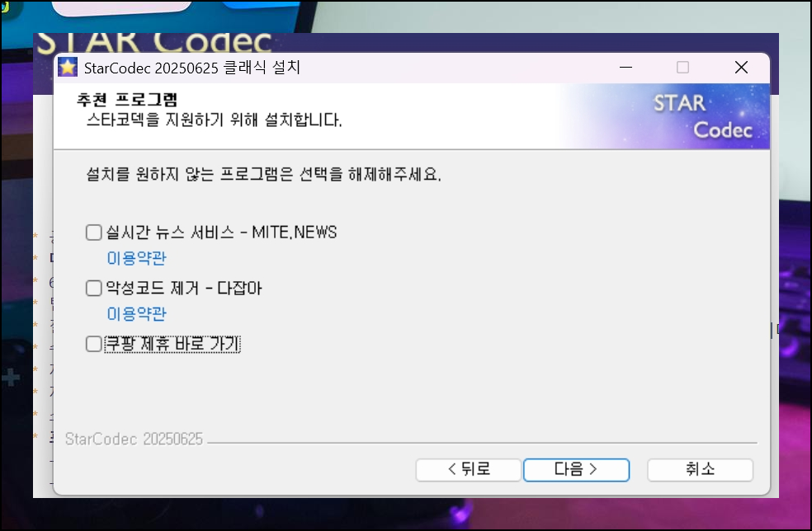Proceed with the 다음 button

576,470
